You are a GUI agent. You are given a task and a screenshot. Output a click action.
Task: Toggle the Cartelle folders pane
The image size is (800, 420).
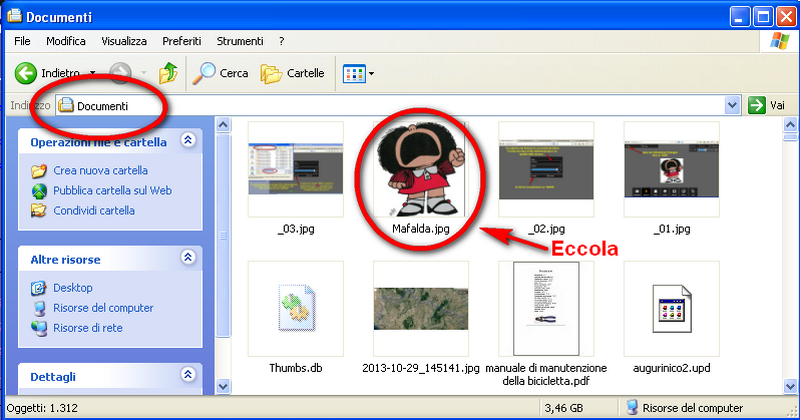pos(292,73)
